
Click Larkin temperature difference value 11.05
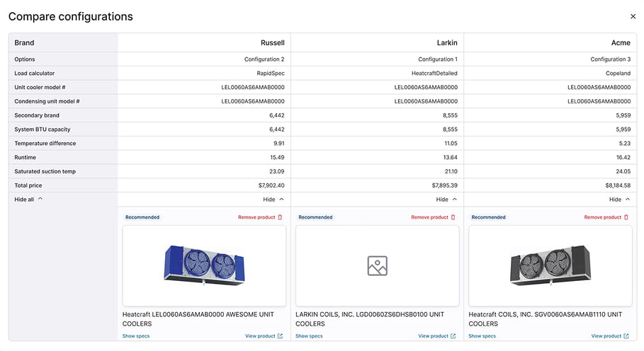[x=451, y=143]
